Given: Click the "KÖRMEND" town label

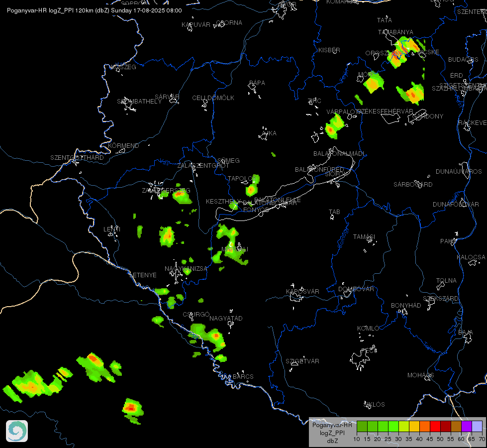Looking at the screenshot, I should pos(123,145).
